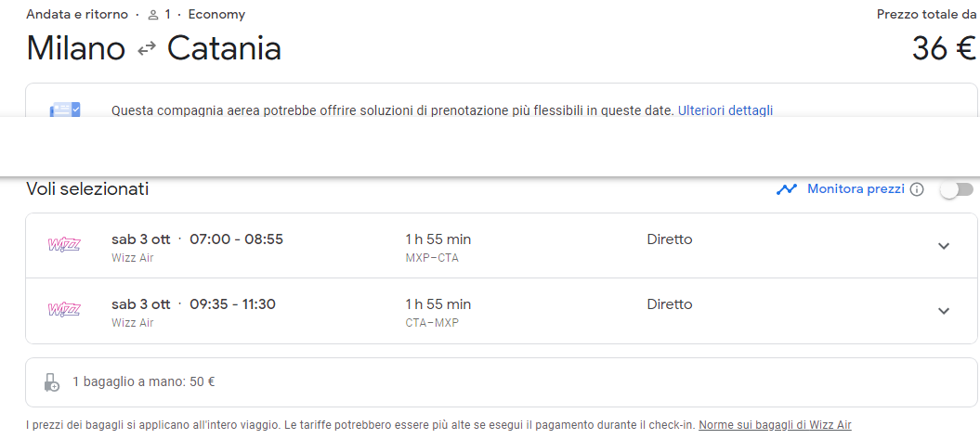
Task: Open the Ulteriori dettagli link
Action: pos(725,110)
